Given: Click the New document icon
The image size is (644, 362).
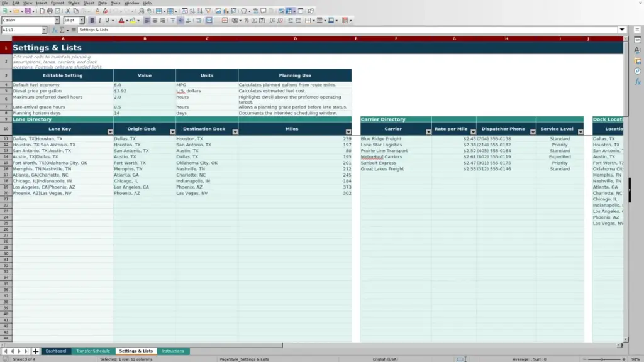Looking at the screenshot, I should click(x=5, y=11).
